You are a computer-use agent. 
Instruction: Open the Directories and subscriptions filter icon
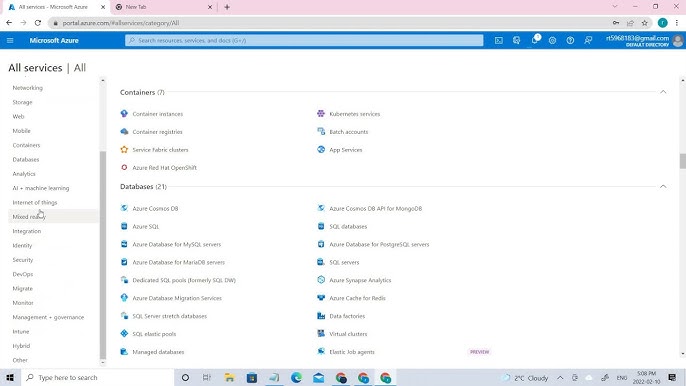pos(516,40)
